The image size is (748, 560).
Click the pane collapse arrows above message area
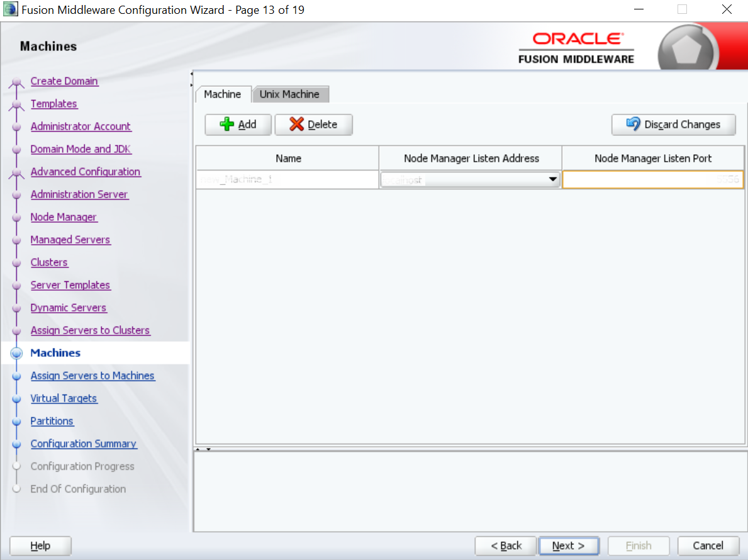pos(203,449)
